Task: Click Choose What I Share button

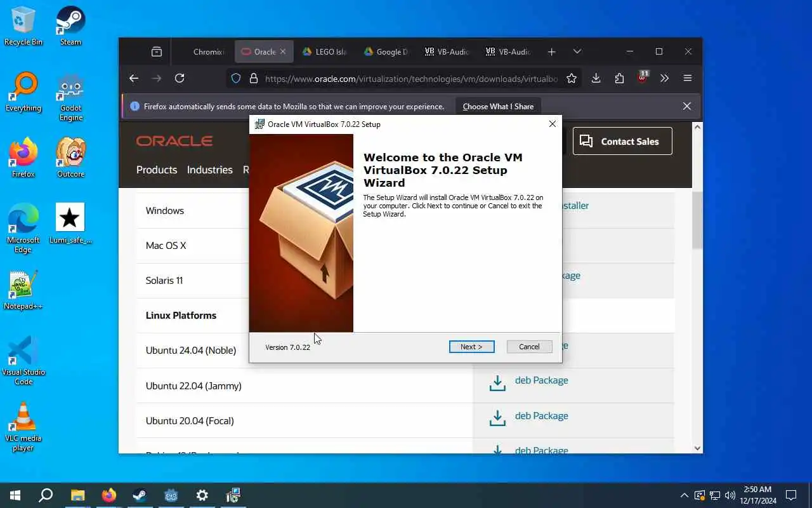Action: tap(498, 106)
